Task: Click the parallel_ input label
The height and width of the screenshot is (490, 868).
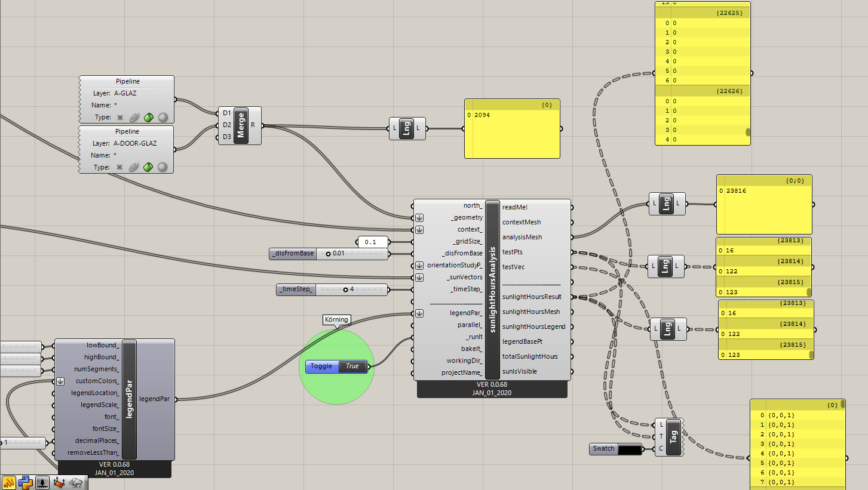Action: pos(470,325)
